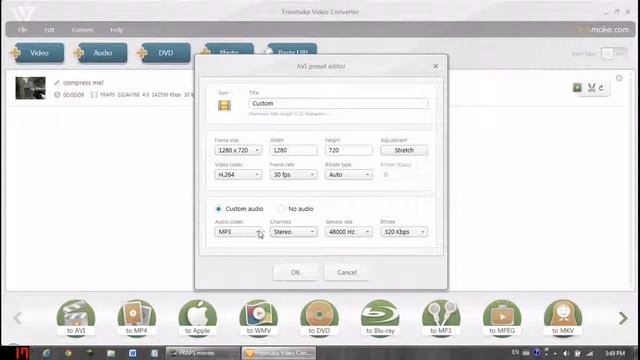Open the Help menu

pyautogui.click(x=116, y=30)
